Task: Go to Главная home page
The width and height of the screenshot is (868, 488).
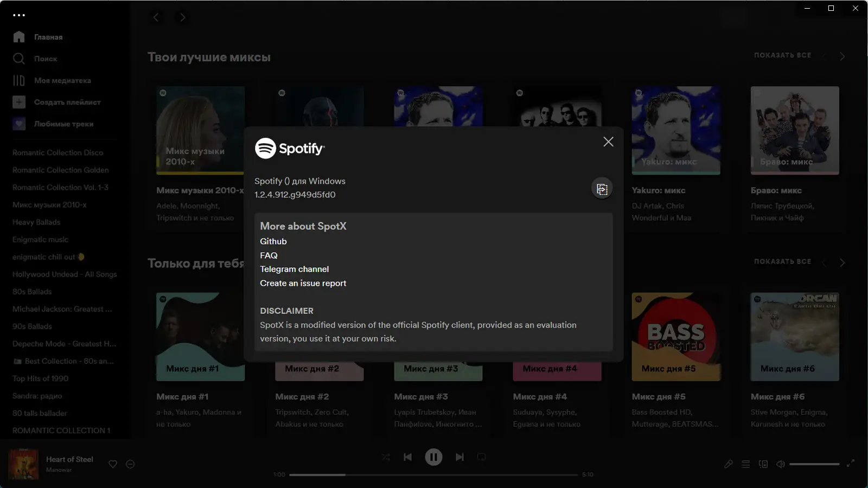Action: pos(38,37)
